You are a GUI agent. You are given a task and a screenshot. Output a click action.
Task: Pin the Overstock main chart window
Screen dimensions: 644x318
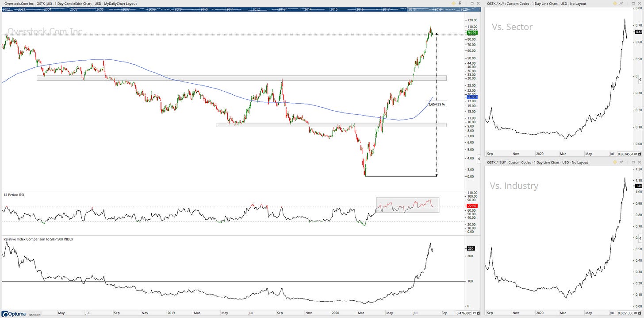click(460, 3)
